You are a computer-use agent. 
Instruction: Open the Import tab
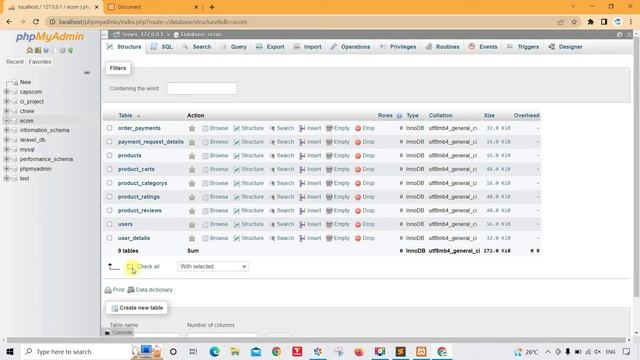308,47
